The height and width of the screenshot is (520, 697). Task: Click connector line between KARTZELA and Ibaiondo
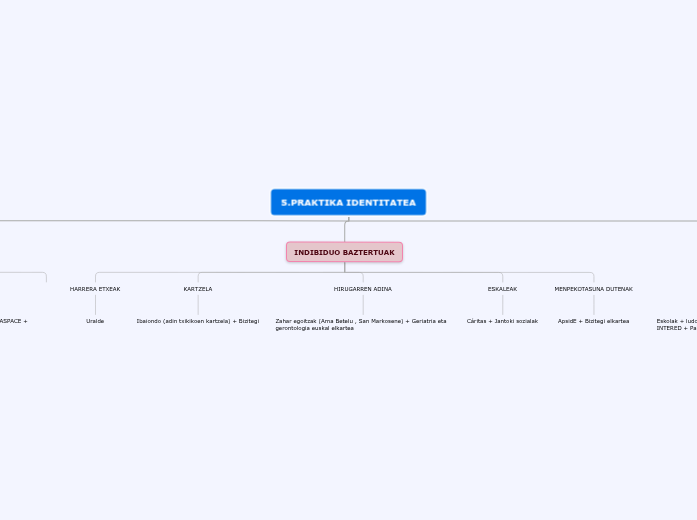[x=198, y=305]
